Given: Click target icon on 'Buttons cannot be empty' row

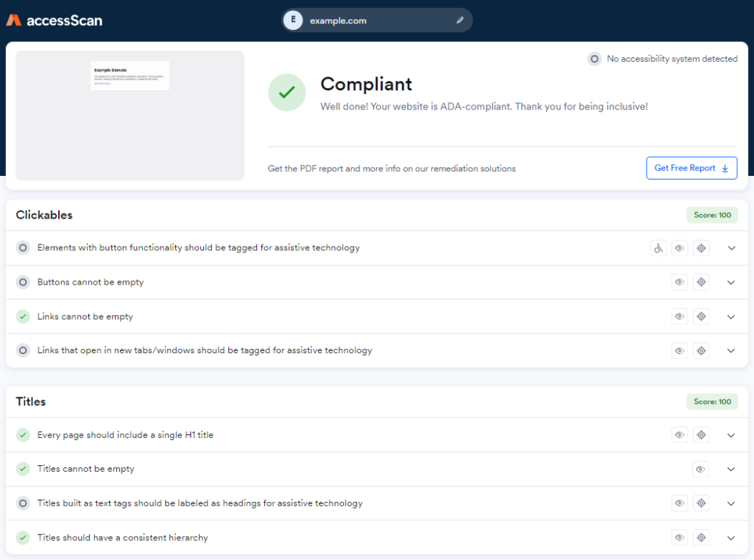Looking at the screenshot, I should pos(702,283).
